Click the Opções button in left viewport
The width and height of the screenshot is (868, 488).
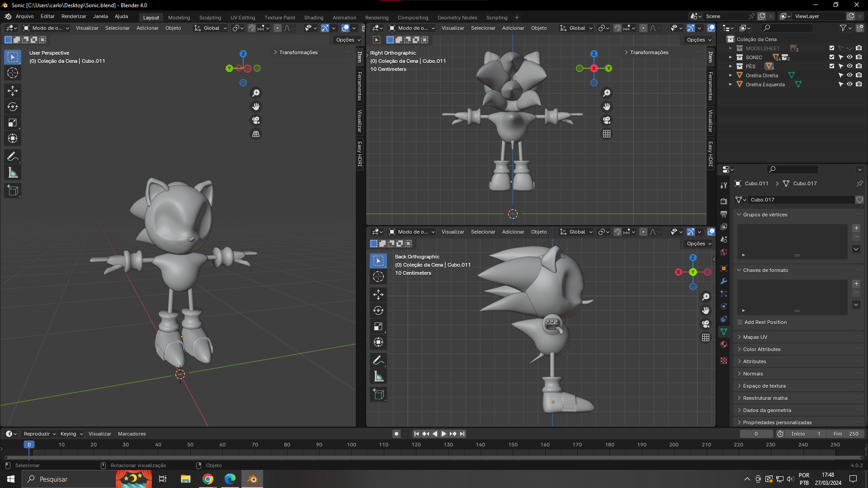coord(348,40)
